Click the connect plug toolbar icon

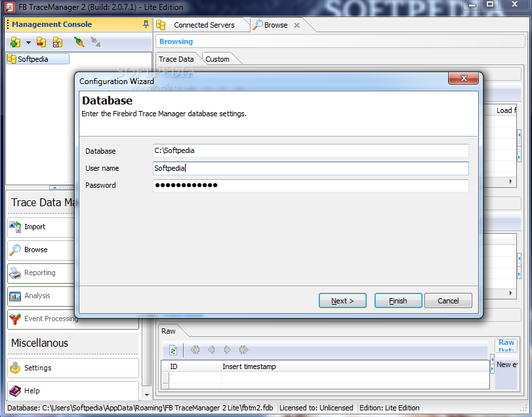click(x=79, y=42)
